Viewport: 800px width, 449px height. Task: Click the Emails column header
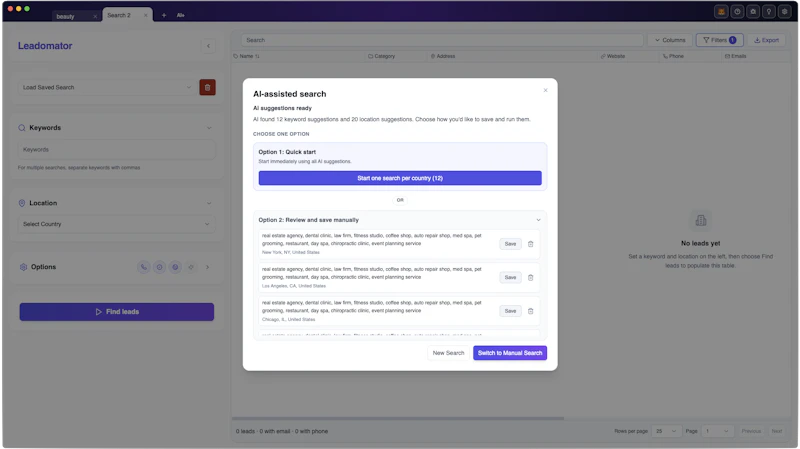[735, 56]
